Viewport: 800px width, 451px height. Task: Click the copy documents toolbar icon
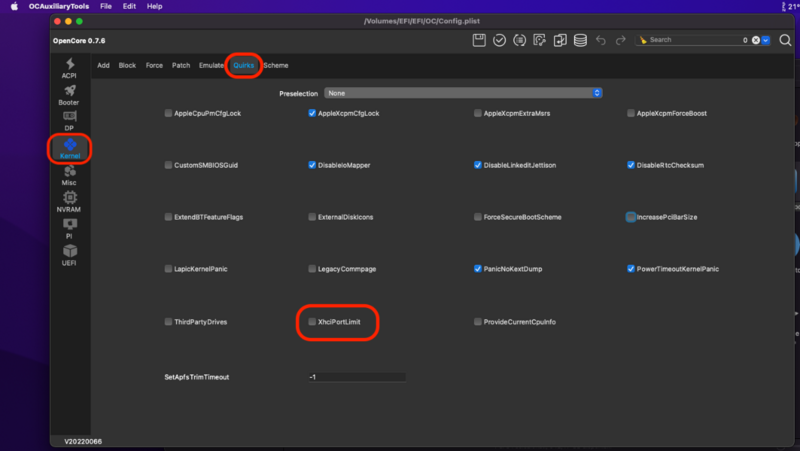[560, 40]
